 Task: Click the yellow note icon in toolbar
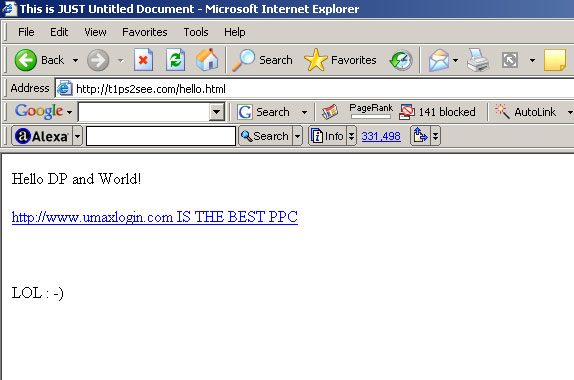pyautogui.click(x=555, y=60)
